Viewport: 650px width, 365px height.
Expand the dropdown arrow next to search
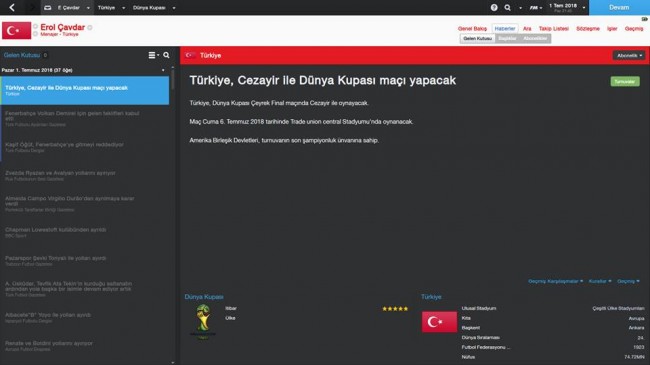(x=521, y=8)
